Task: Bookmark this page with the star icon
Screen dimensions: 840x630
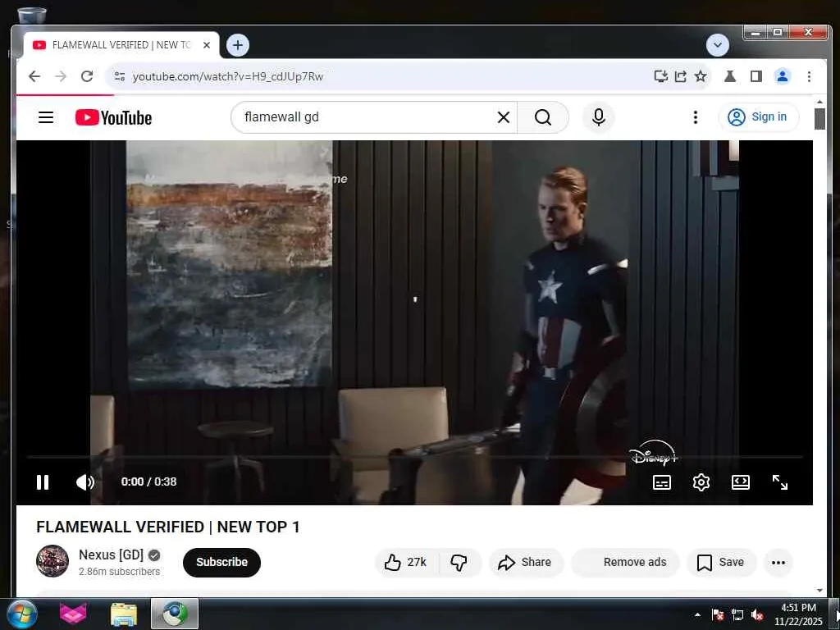Action: [701, 76]
